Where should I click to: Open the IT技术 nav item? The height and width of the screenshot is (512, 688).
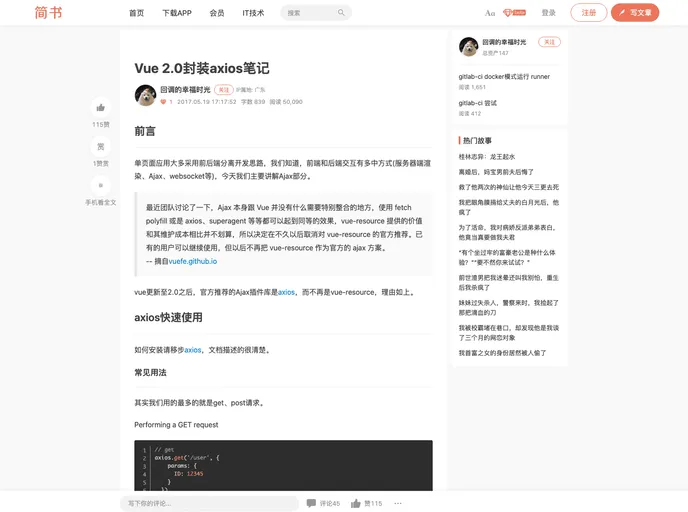click(x=253, y=13)
